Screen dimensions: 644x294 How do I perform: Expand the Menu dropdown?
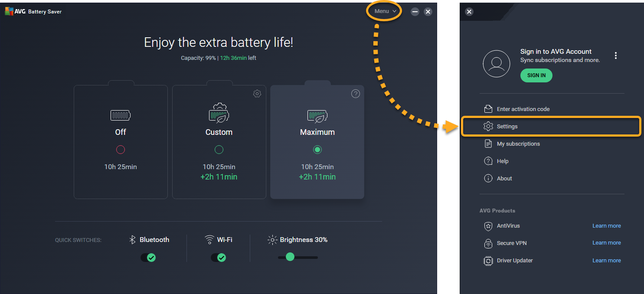pyautogui.click(x=385, y=11)
